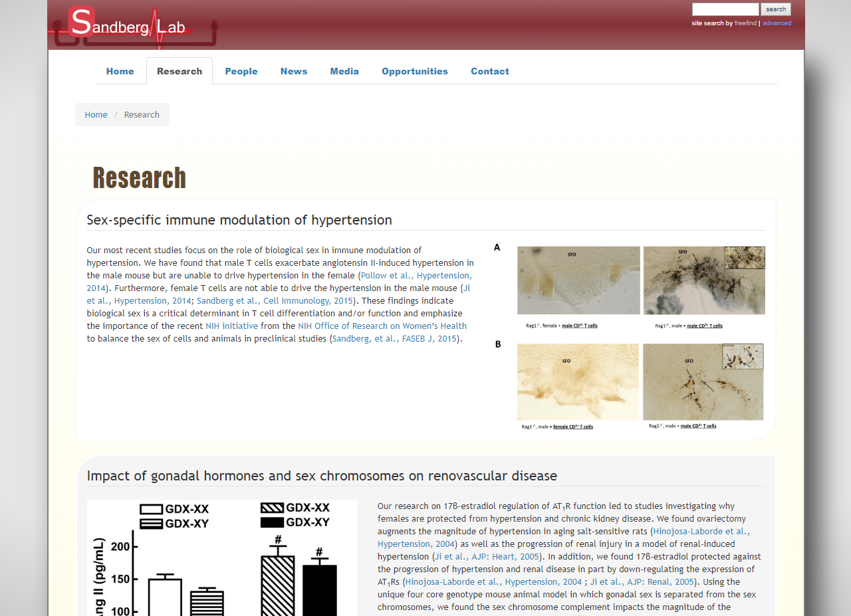Click the SFO microscopy figure image
The image size is (851, 616).
click(x=630, y=336)
